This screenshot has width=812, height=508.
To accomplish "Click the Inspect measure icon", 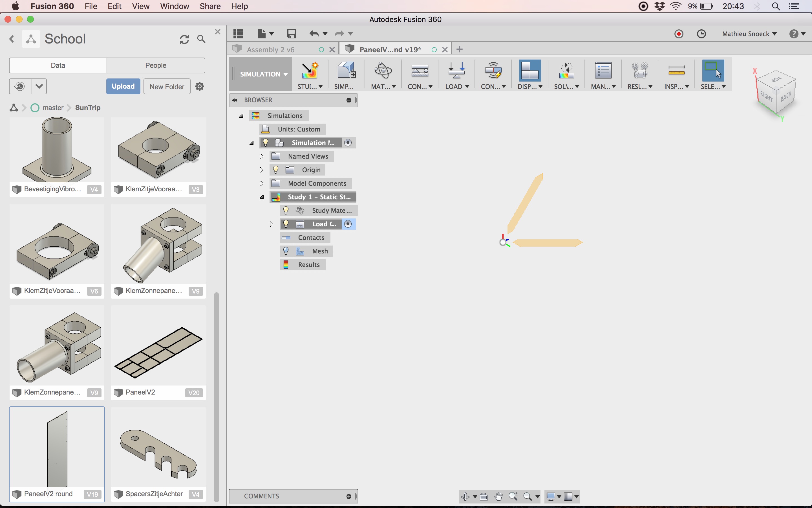I will (676, 71).
